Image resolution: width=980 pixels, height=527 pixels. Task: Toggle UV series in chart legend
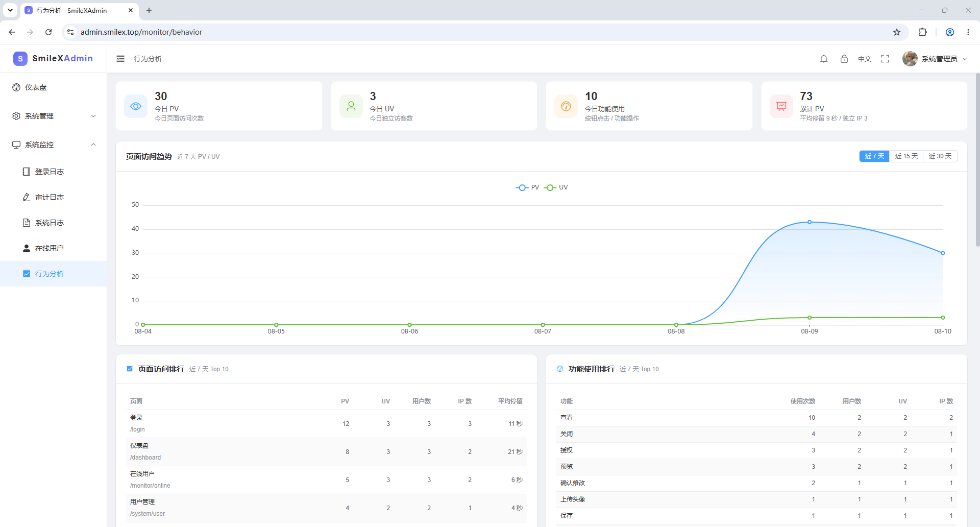pyautogui.click(x=556, y=187)
